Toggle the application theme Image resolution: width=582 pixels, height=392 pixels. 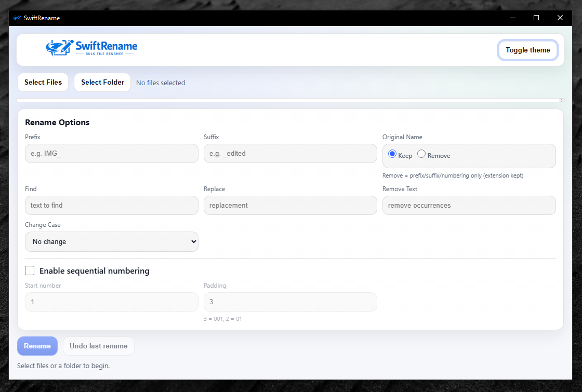tap(527, 50)
